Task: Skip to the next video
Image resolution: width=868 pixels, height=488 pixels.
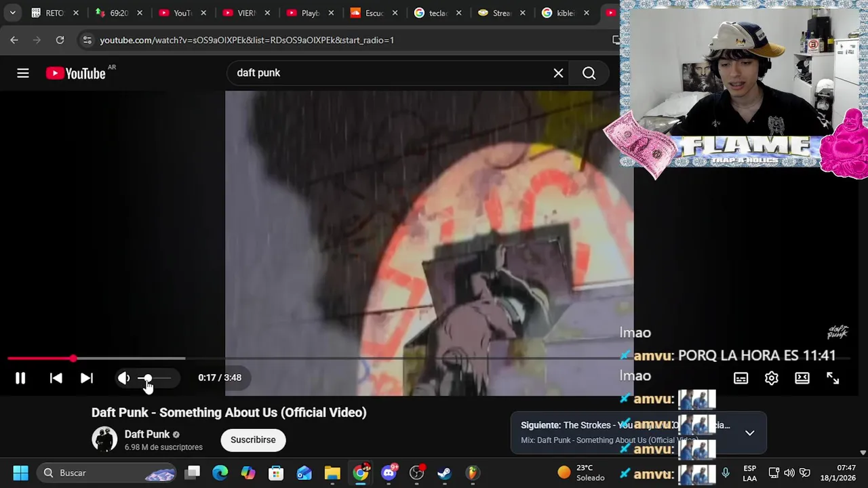Action: [87, 378]
